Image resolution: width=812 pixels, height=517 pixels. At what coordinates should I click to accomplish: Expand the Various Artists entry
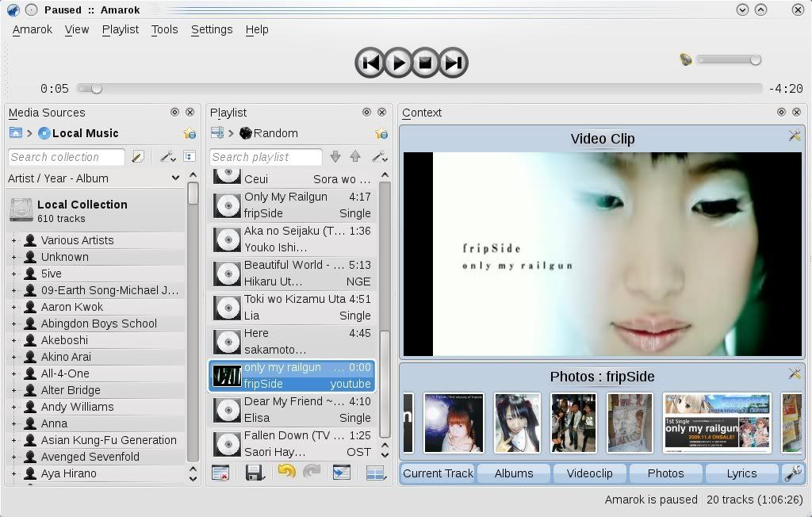coord(14,240)
